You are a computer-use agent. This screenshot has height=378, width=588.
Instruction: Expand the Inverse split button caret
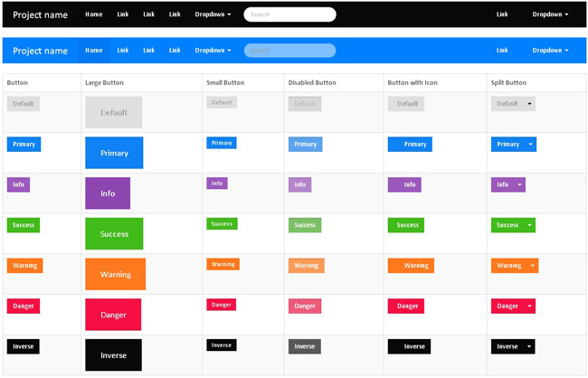click(529, 346)
